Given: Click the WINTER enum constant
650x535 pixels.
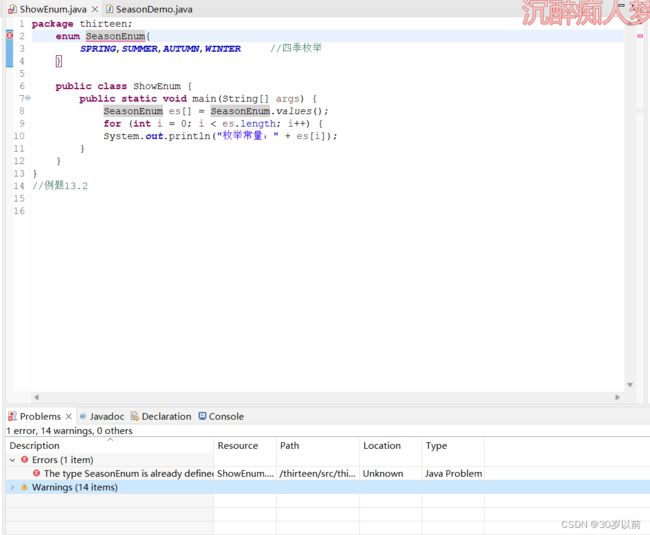Looking at the screenshot, I should click(223, 49).
